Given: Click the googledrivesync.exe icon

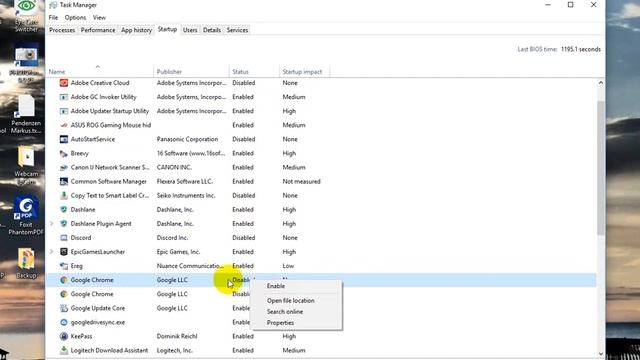Looking at the screenshot, I should [64, 322].
